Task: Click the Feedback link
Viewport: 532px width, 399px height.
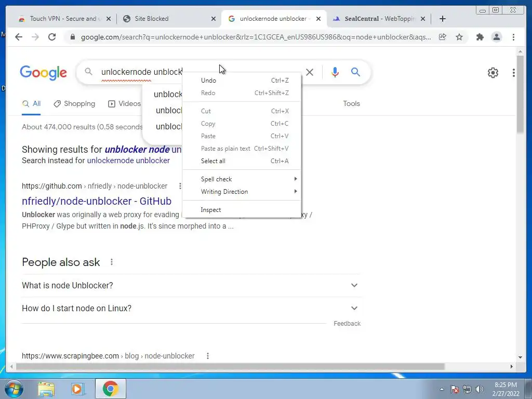Action: (347, 324)
